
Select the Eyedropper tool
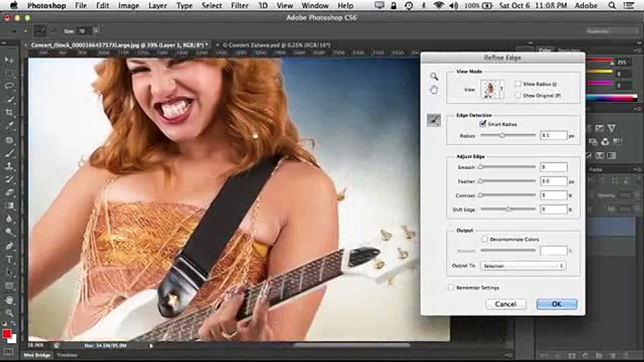tap(9, 126)
